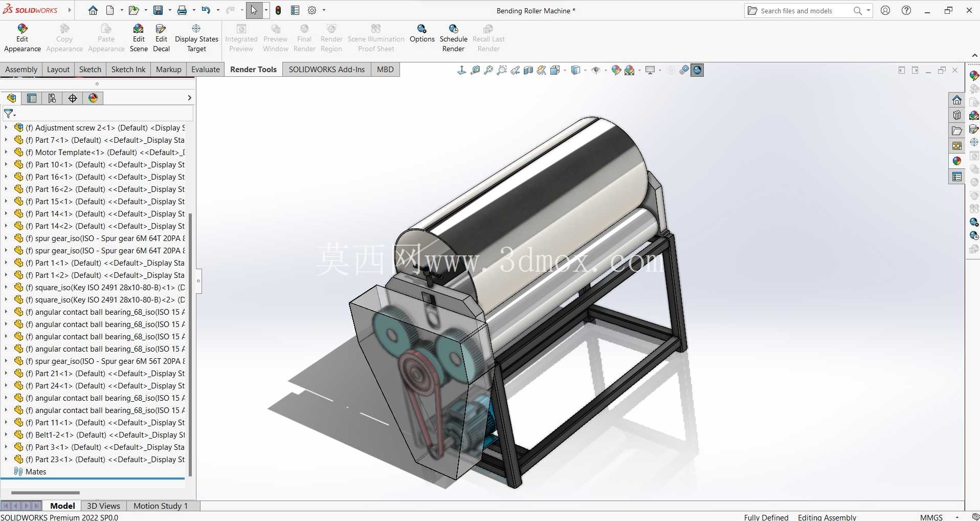Screen dimensions: 980x521
Task: Click Edit Appearance in Render Tools ribbon
Action: [22, 38]
